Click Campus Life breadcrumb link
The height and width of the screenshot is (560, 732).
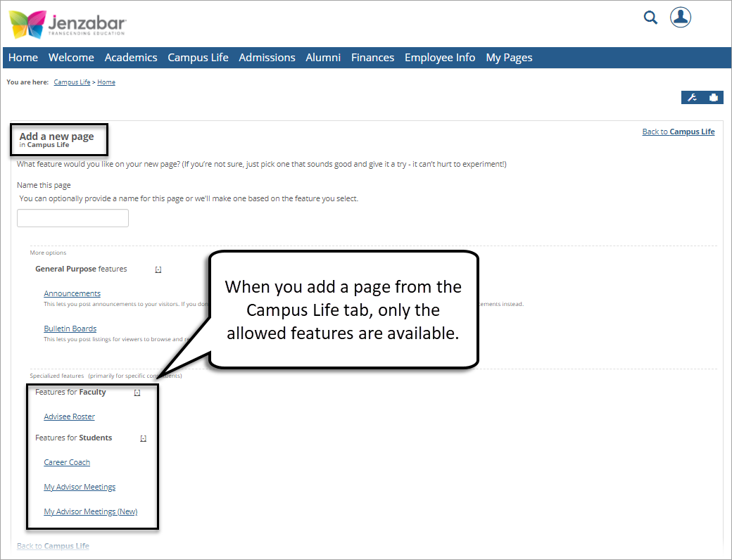coord(72,82)
